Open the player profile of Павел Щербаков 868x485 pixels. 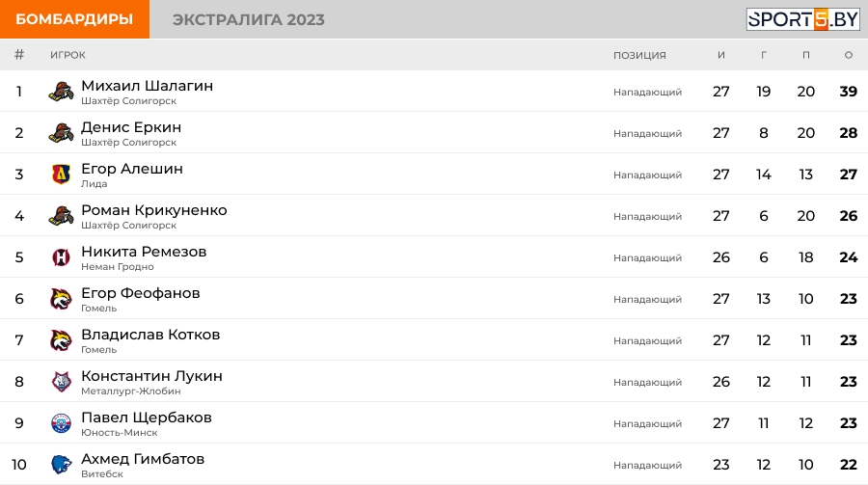click(x=147, y=418)
